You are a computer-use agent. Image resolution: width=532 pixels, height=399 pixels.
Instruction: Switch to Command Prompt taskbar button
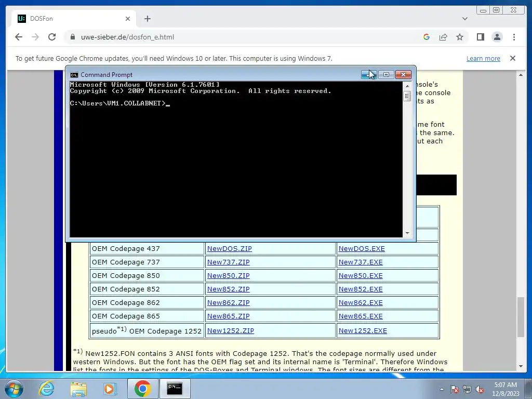175,389
